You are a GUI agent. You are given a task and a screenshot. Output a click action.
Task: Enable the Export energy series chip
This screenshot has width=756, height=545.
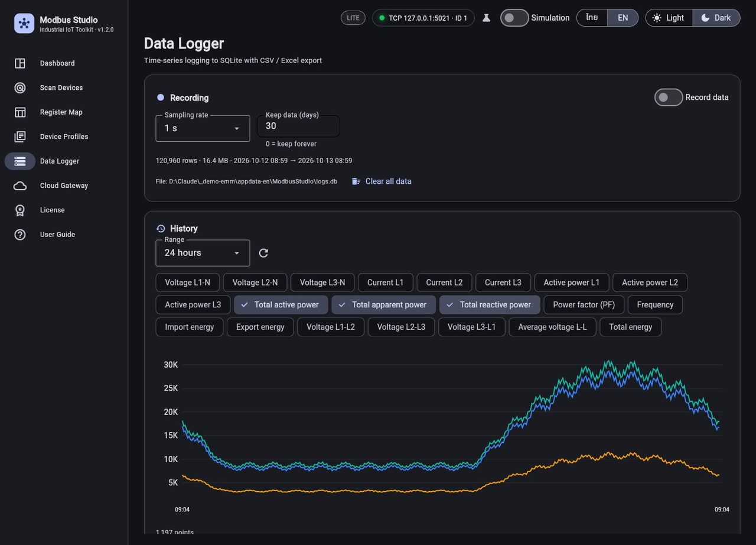(x=260, y=327)
